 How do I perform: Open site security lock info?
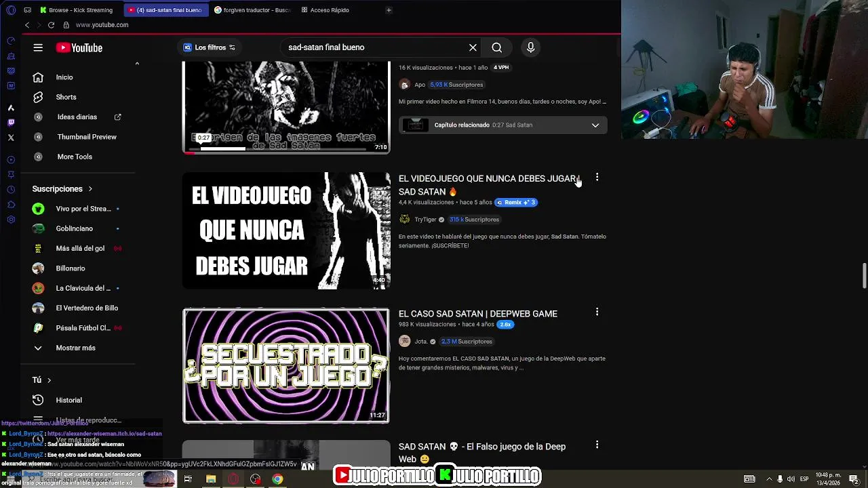(x=66, y=25)
